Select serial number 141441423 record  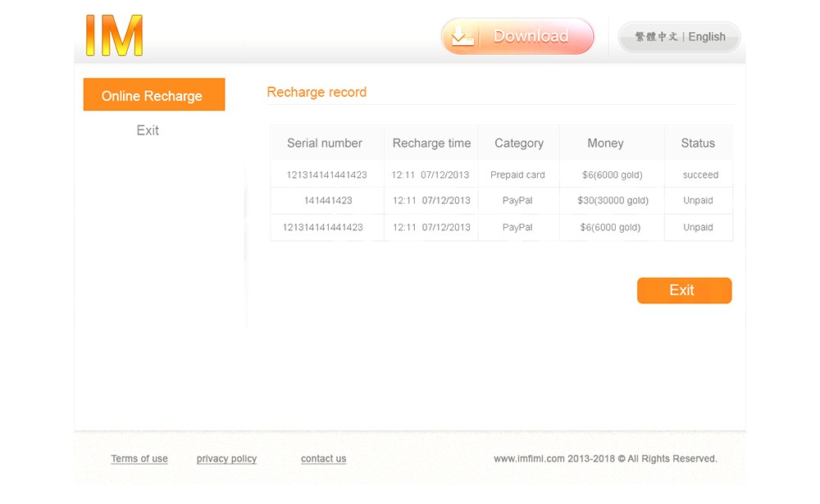[328, 201]
